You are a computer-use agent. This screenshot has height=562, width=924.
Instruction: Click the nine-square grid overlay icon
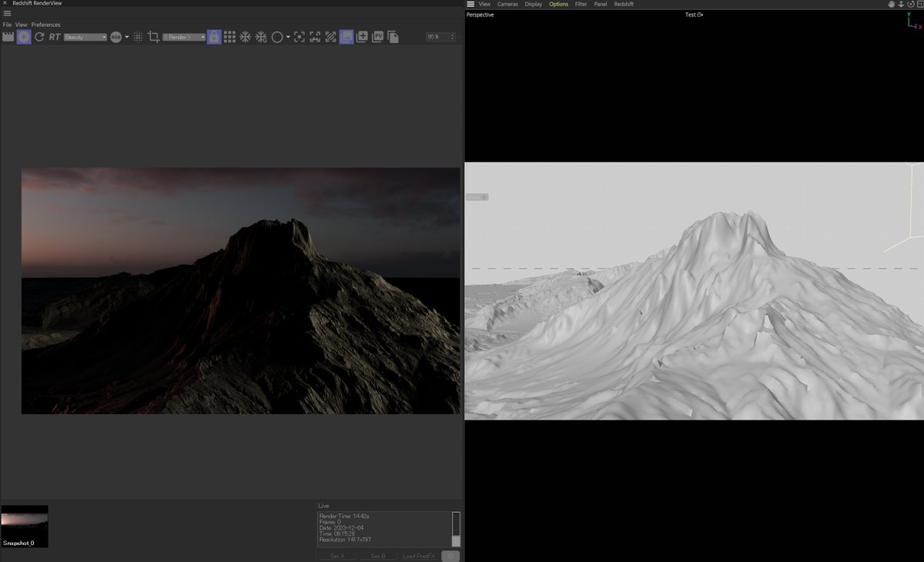[x=229, y=37]
